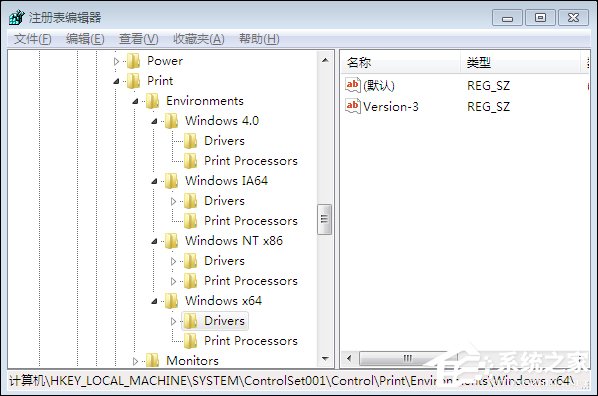Click Drivers folder icon under Windows NT x86

tap(190, 261)
